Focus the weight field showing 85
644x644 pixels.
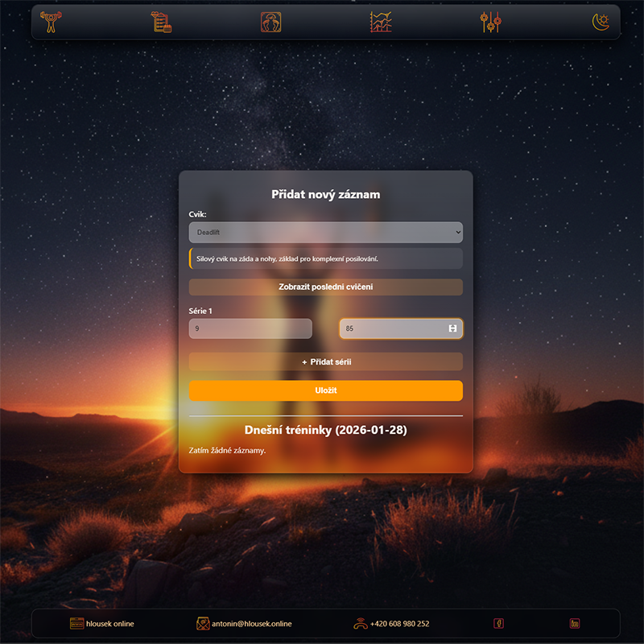(392, 328)
